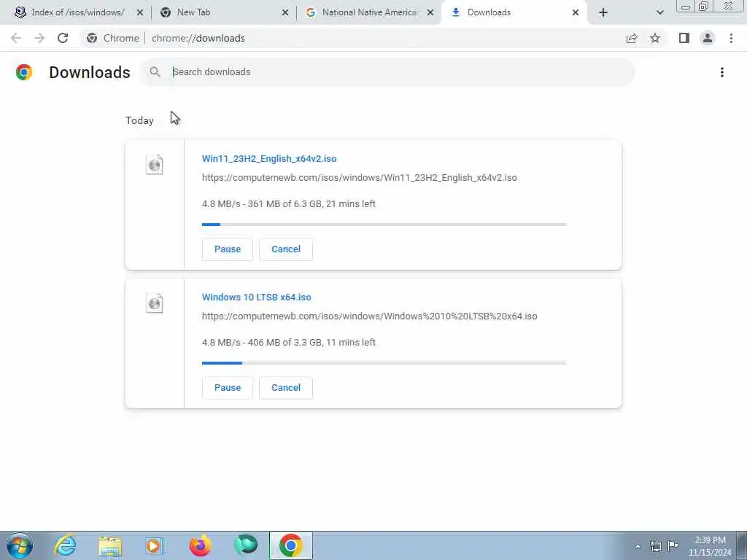Screen dimensions: 747x560
Task: Bookmark this page with the star icon
Action: (x=655, y=38)
